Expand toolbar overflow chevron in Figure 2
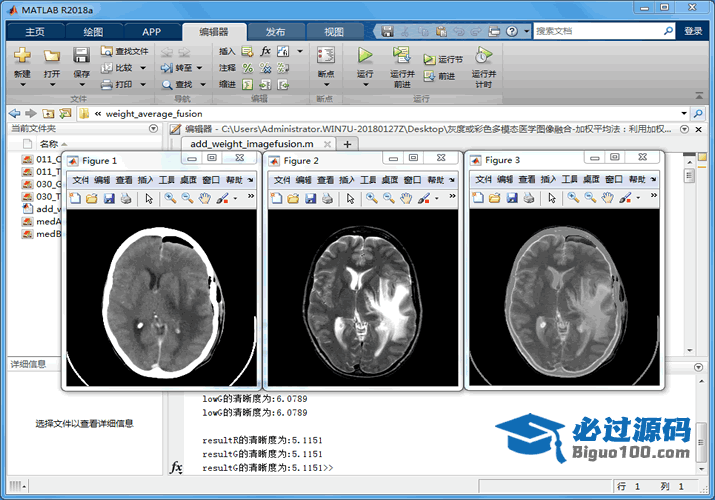This screenshot has height=500, width=715. (452, 196)
